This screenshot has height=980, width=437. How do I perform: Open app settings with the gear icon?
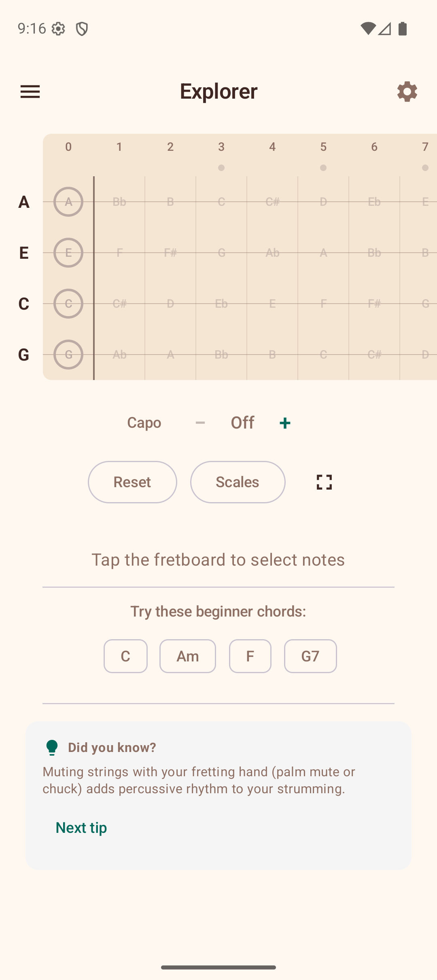(407, 91)
